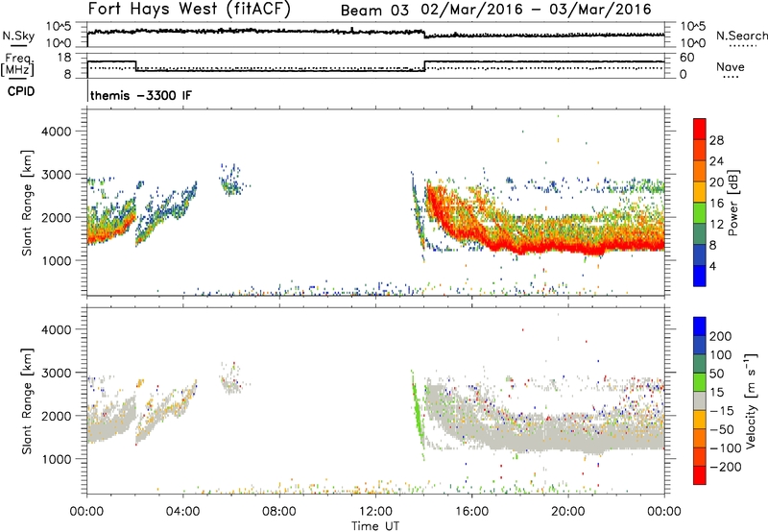Screen dimensions: 768x532
Task: Click the "18" frequency axis tick
Action: point(64,58)
